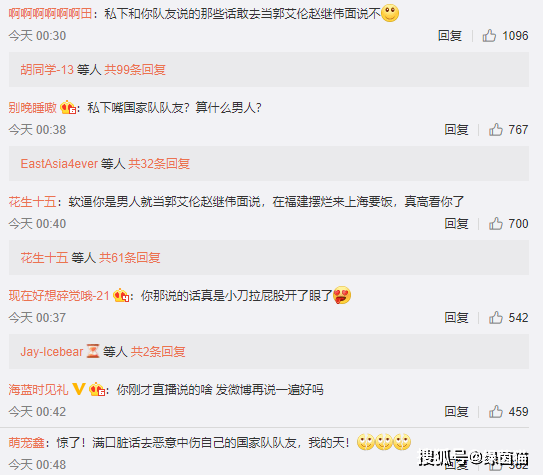Click 回复 on comment posted 00:38
543x475 pixels.
point(456,130)
